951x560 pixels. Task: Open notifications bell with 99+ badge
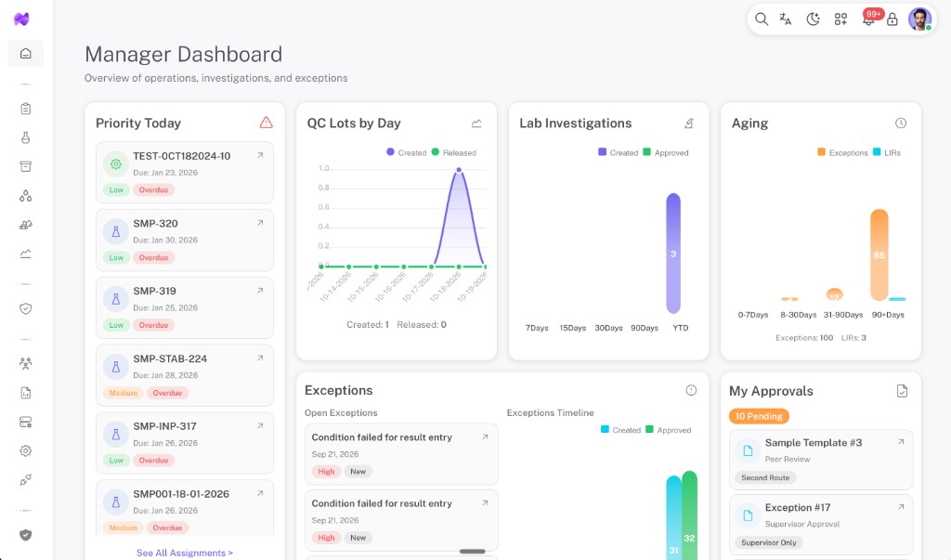pos(869,19)
